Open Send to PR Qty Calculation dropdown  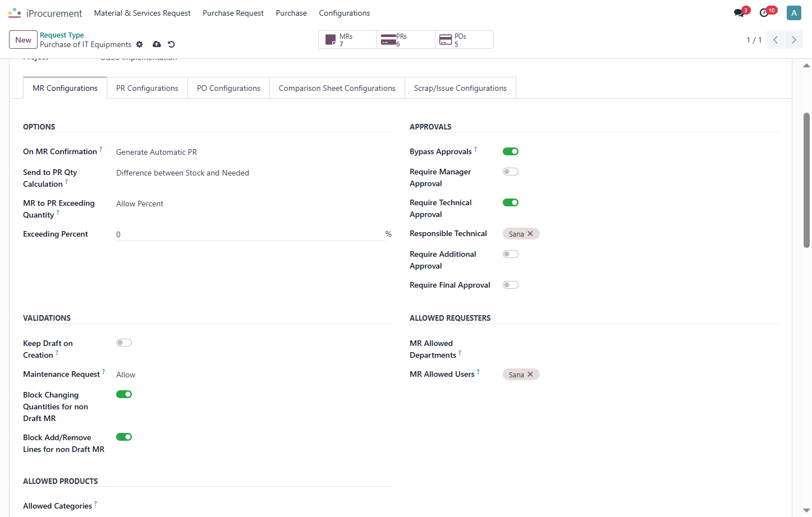point(254,173)
